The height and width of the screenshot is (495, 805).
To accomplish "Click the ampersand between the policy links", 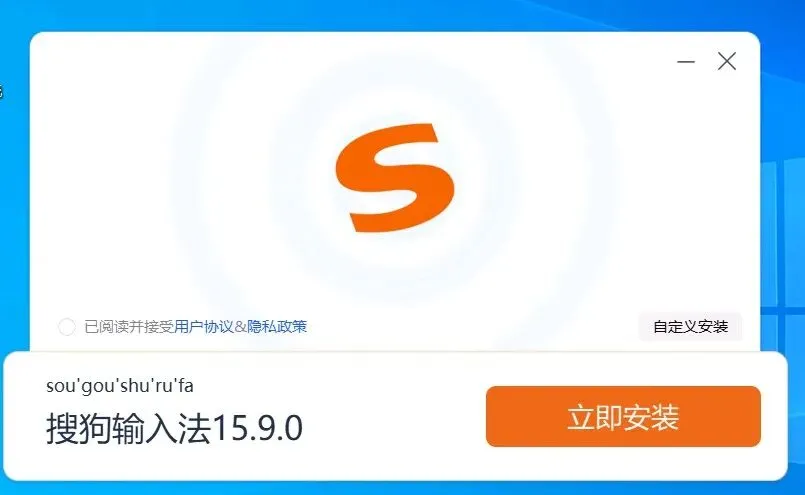I will coord(240,327).
